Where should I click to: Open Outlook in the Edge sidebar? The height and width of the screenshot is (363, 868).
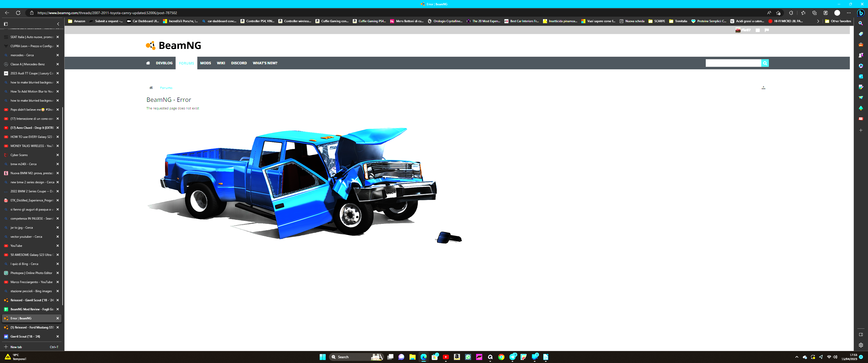coord(861,76)
